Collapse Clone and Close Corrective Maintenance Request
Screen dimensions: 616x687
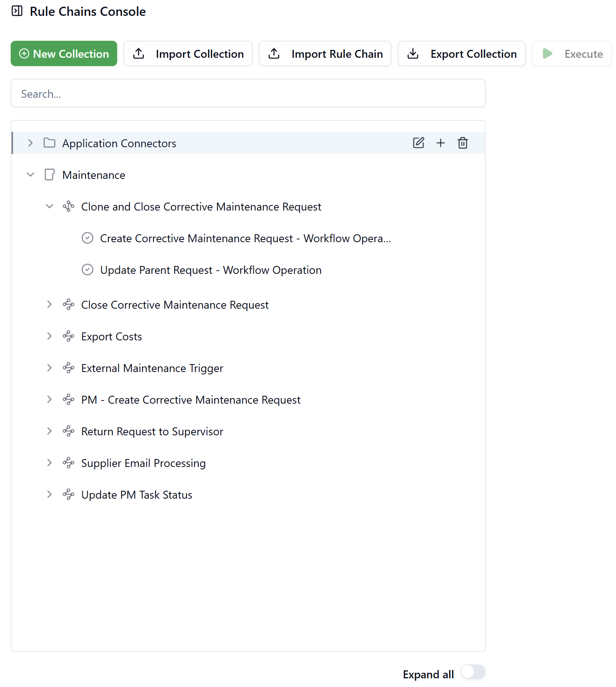pos(49,206)
